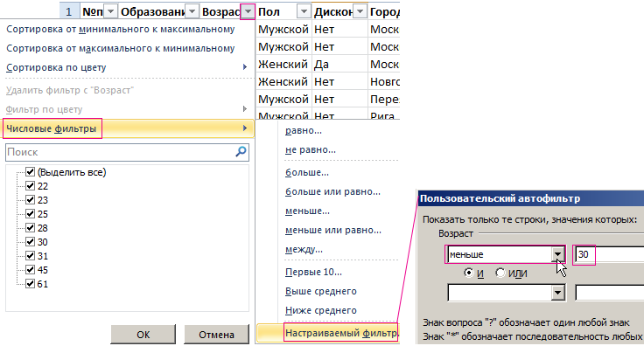Viewport: 644px width, 346px height.
Task: Select the равно... filter option
Action: (304, 130)
